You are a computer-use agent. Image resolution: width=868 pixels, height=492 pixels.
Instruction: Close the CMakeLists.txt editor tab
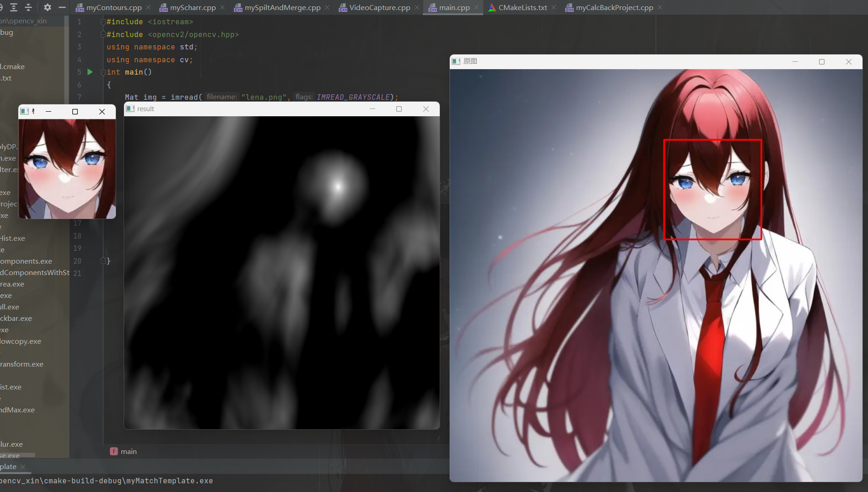(x=554, y=7)
